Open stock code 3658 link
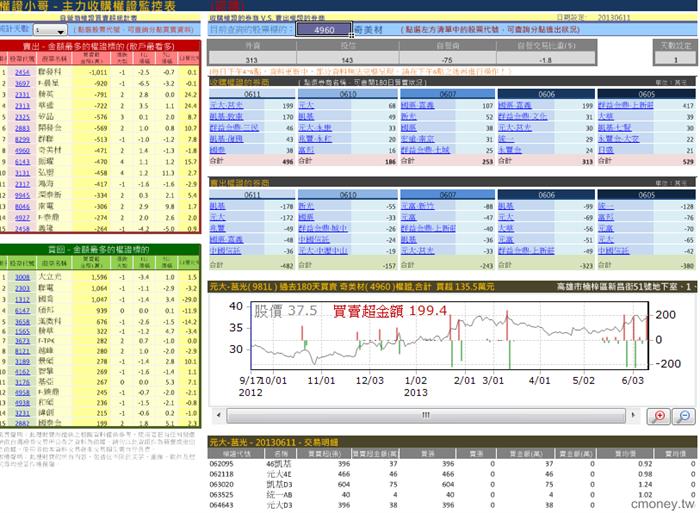Viewport: 700px width, 513px height. (x=22, y=321)
